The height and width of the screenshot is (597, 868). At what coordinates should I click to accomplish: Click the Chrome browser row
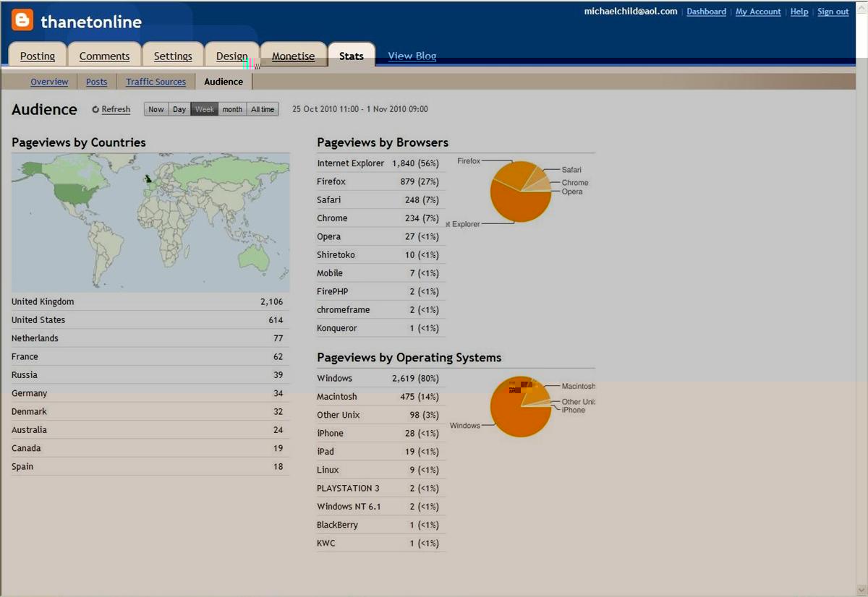381,218
